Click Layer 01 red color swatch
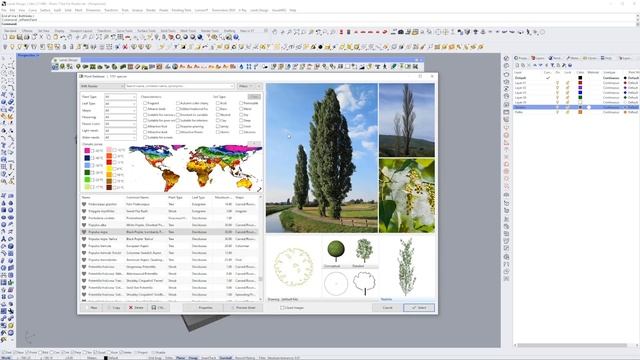This screenshot has height=360, width=640. tap(580, 83)
